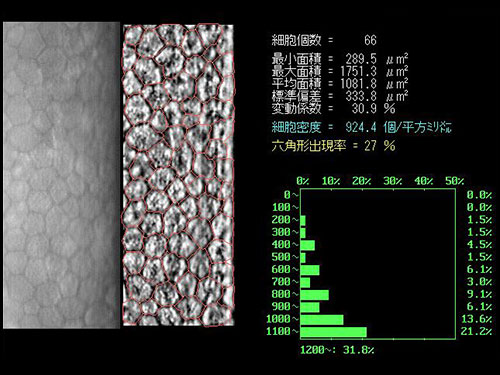Select the minimum area value 289.5
The width and height of the screenshot is (500, 375).
click(x=361, y=59)
